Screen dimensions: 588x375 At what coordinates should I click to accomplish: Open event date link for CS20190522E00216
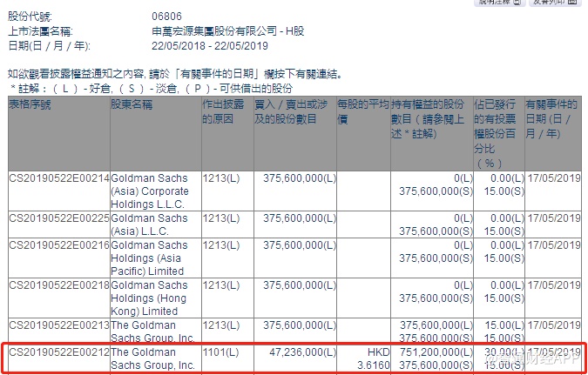coord(554,245)
